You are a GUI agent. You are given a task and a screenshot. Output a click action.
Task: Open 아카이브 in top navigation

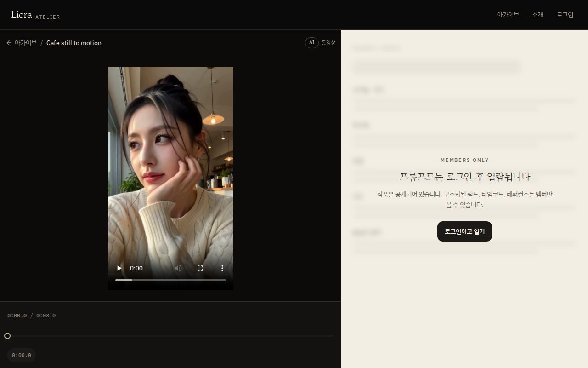click(508, 15)
